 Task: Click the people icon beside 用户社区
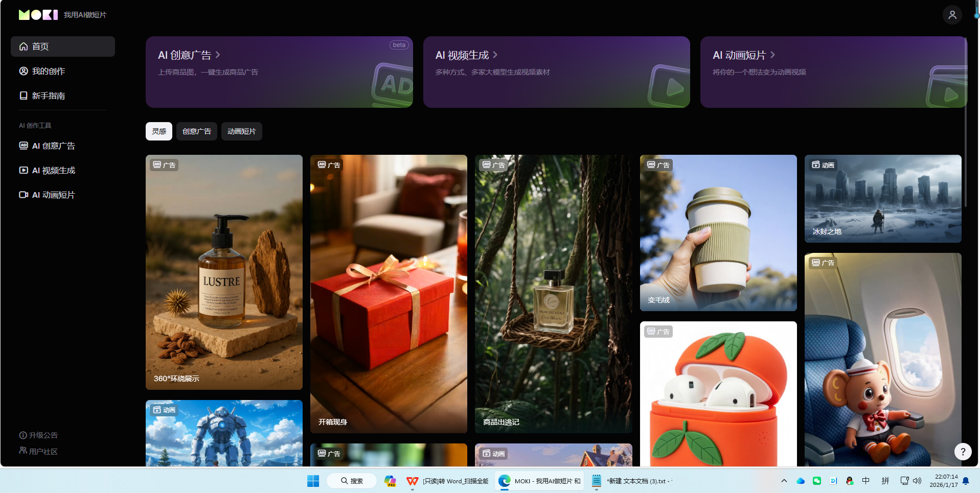coord(23,451)
